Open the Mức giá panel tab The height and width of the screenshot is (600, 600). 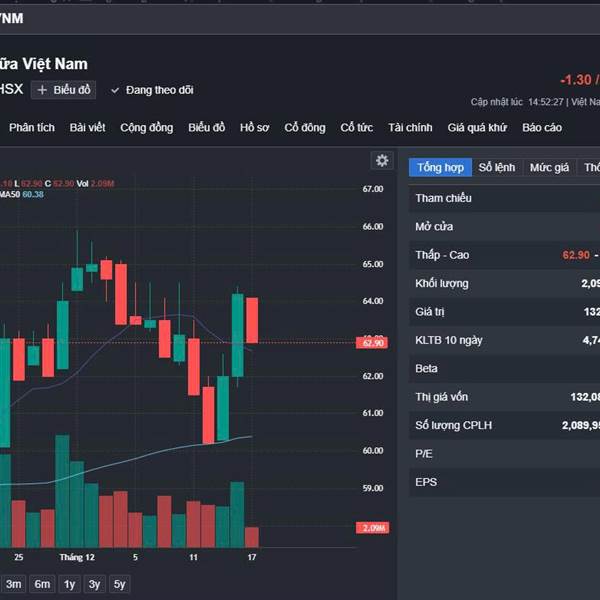pyautogui.click(x=549, y=167)
